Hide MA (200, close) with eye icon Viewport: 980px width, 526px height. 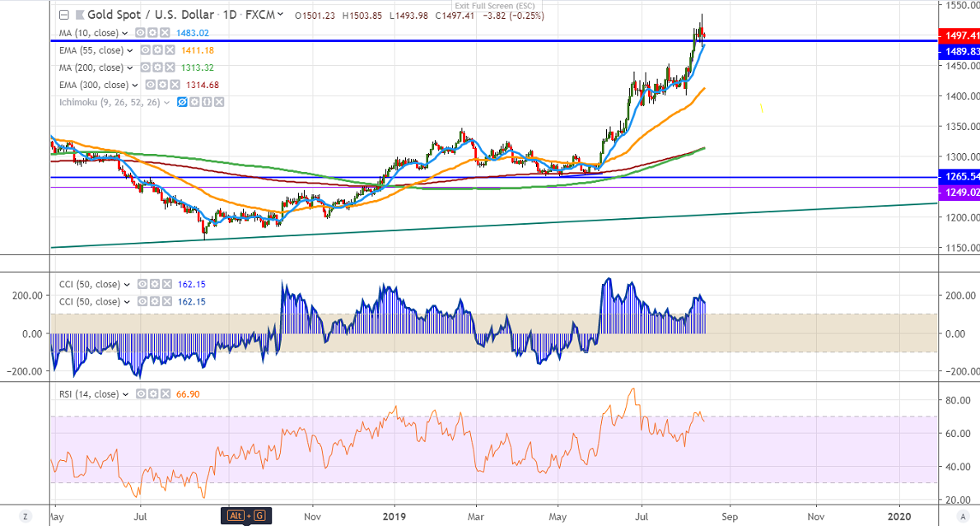point(146,67)
